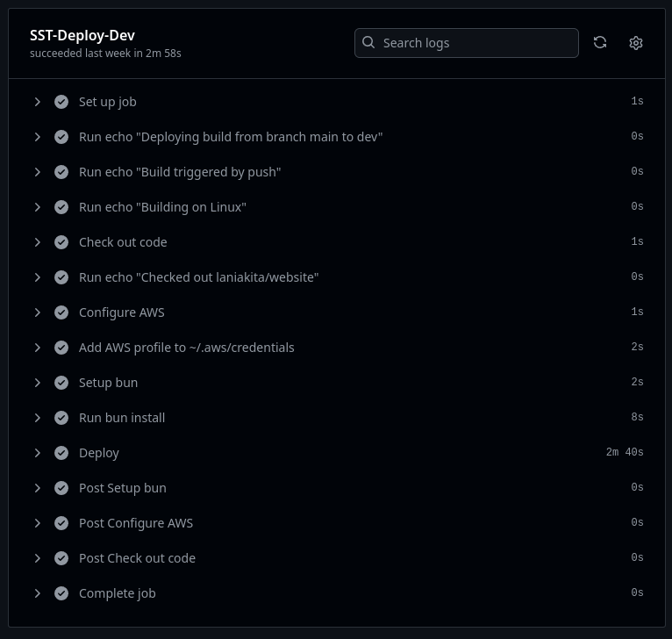Click the Deploy step duration 2m 40s

(625, 452)
